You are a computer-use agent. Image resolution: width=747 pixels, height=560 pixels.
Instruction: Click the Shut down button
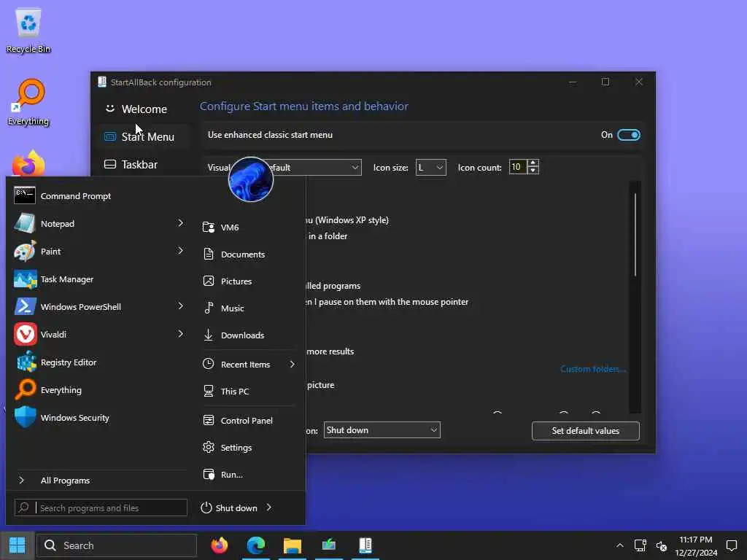tap(229, 507)
